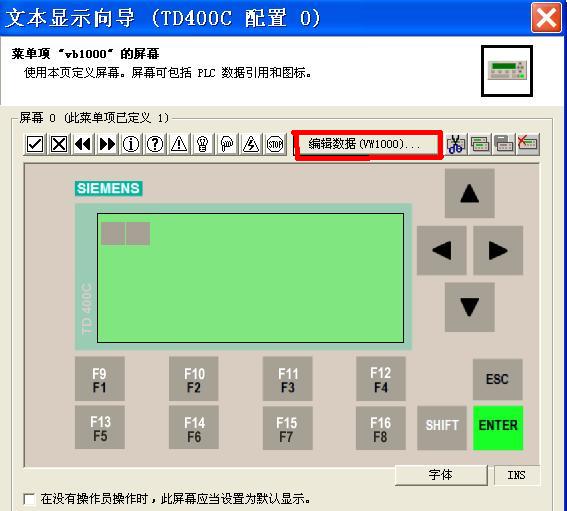The height and width of the screenshot is (511, 567).
Task: Click the green ENTER key
Action: point(498,428)
